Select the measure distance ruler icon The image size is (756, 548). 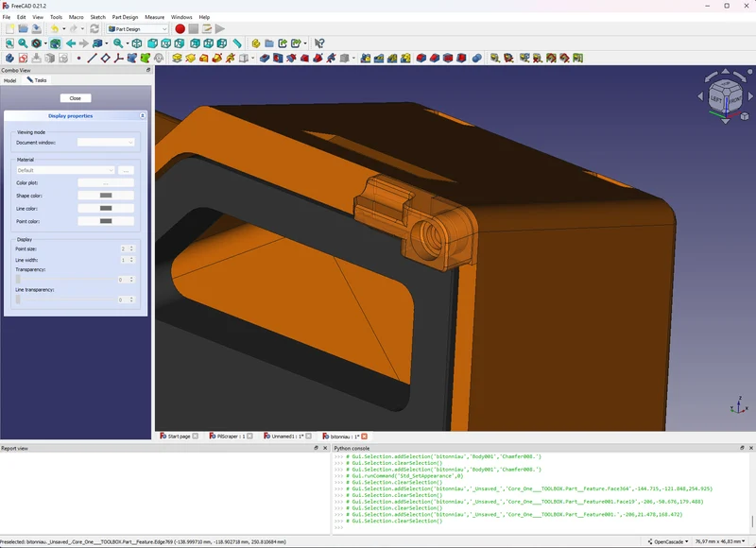(237, 43)
